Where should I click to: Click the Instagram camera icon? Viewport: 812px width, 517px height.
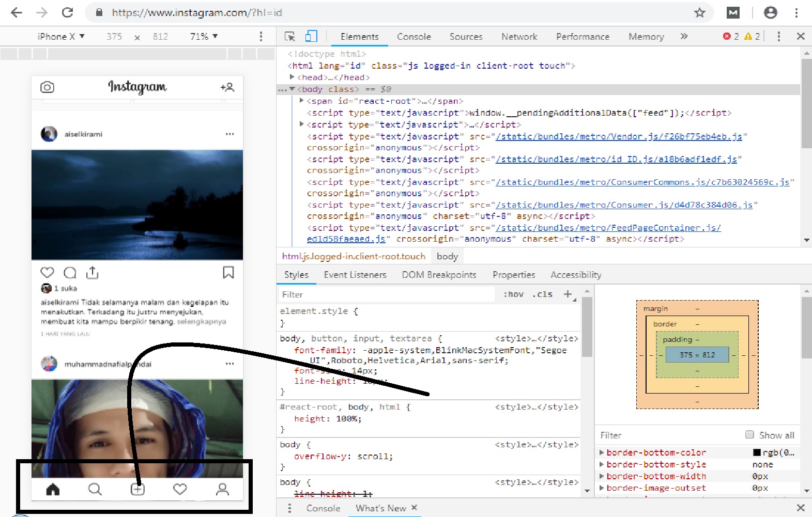click(x=47, y=87)
